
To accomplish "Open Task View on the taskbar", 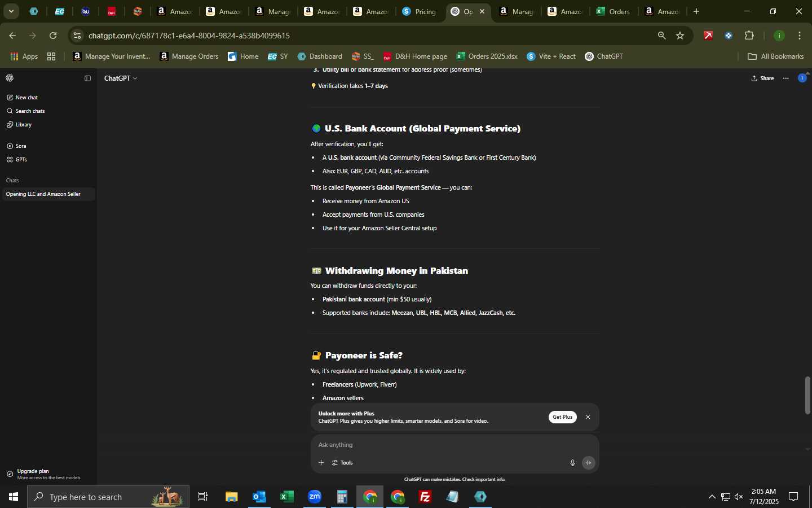I will (x=203, y=497).
